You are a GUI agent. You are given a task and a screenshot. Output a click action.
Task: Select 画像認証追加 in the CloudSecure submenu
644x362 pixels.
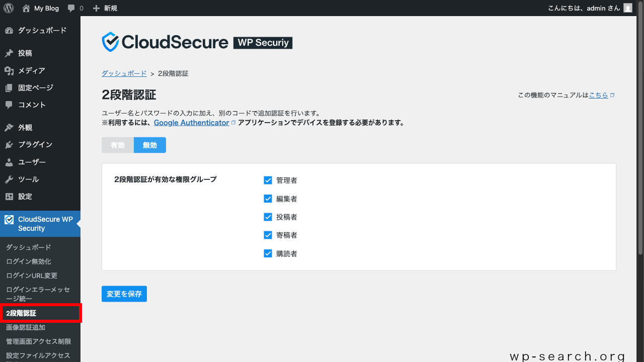coord(25,327)
